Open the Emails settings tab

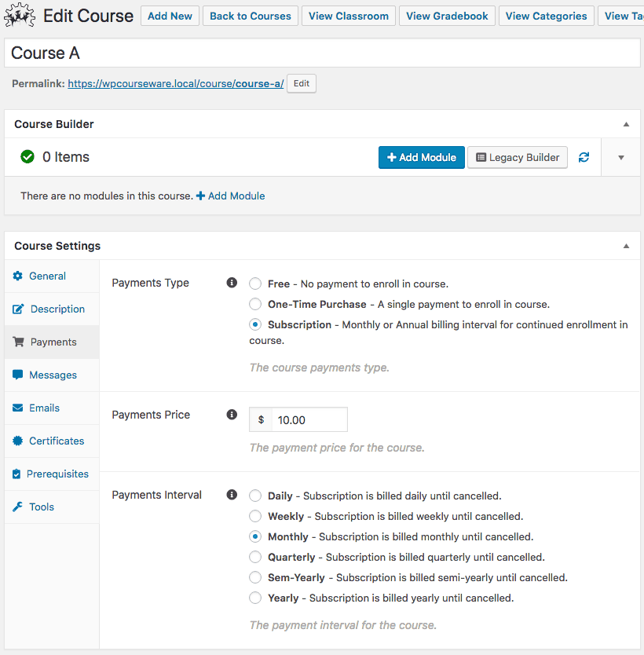click(x=52, y=408)
